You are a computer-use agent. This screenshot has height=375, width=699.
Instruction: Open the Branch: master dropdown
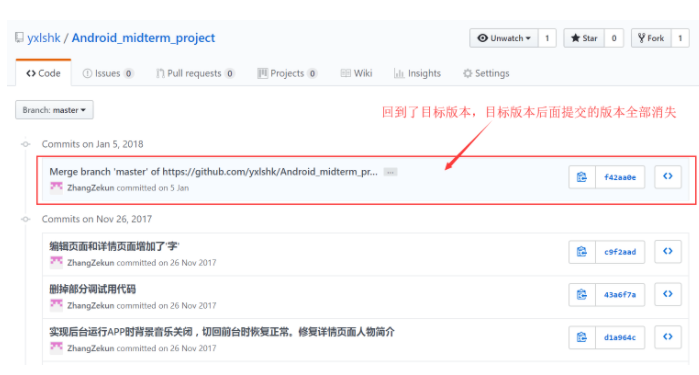(x=54, y=110)
